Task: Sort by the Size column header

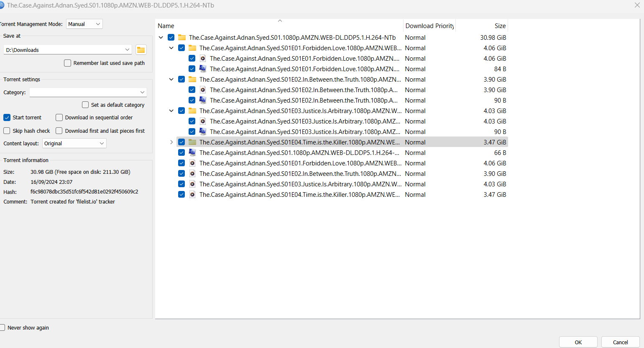Action: 500,26
